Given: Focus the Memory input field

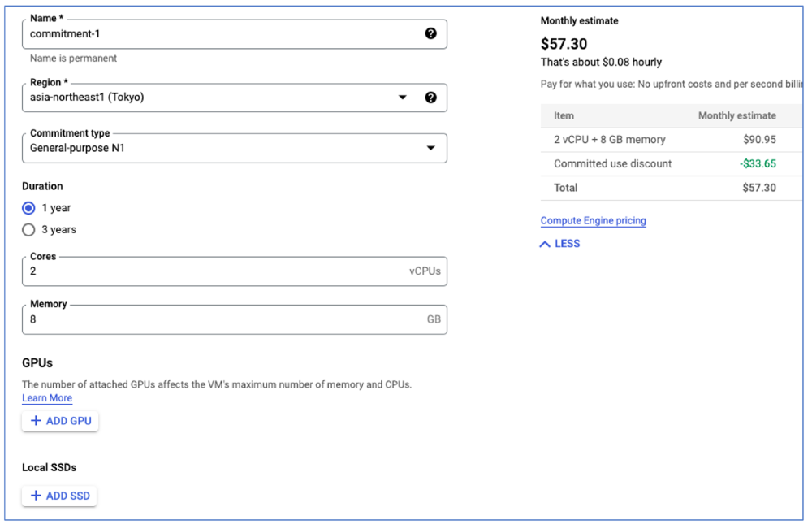Looking at the screenshot, I should [x=211, y=319].
